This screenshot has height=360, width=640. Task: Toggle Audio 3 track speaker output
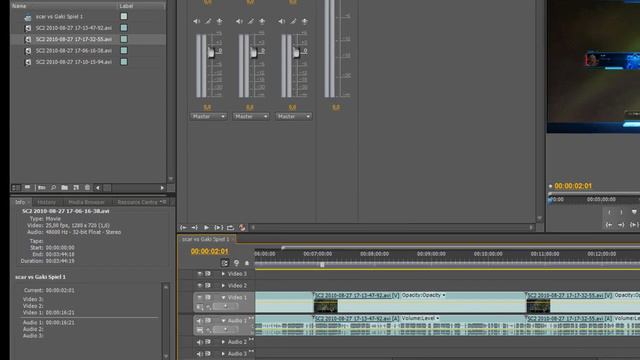[x=200, y=354]
